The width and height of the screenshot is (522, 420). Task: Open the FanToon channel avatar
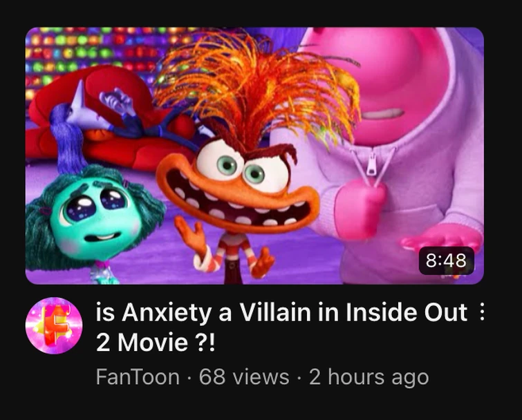point(54,325)
